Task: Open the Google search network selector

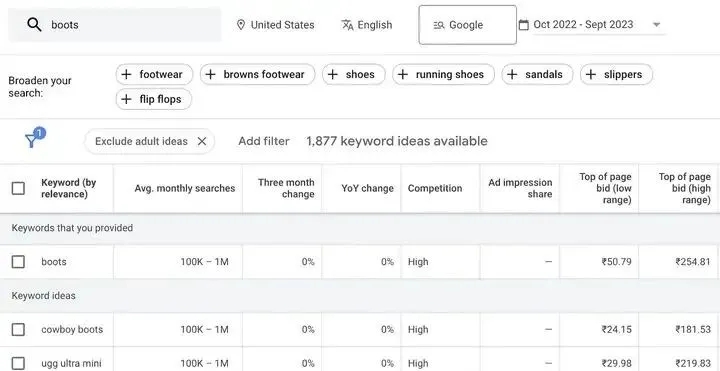Action: pyautogui.click(x=467, y=25)
